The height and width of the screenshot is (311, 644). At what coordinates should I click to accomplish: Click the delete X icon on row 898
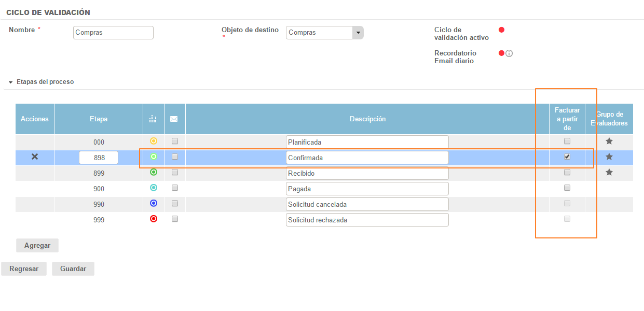[x=35, y=157]
